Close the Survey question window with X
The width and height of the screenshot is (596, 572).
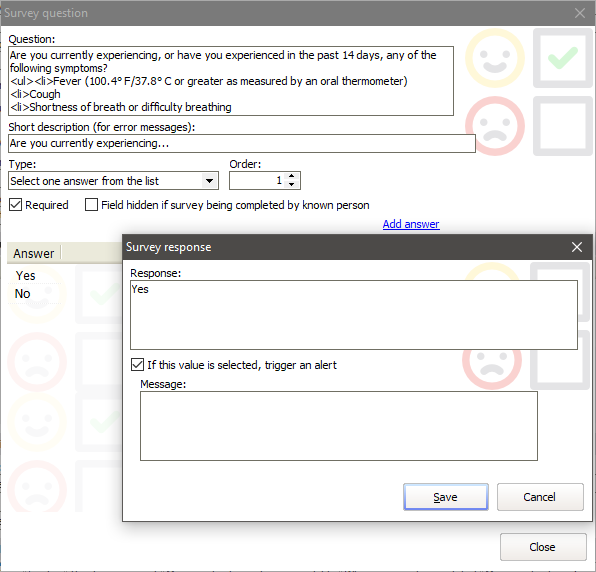(x=580, y=13)
